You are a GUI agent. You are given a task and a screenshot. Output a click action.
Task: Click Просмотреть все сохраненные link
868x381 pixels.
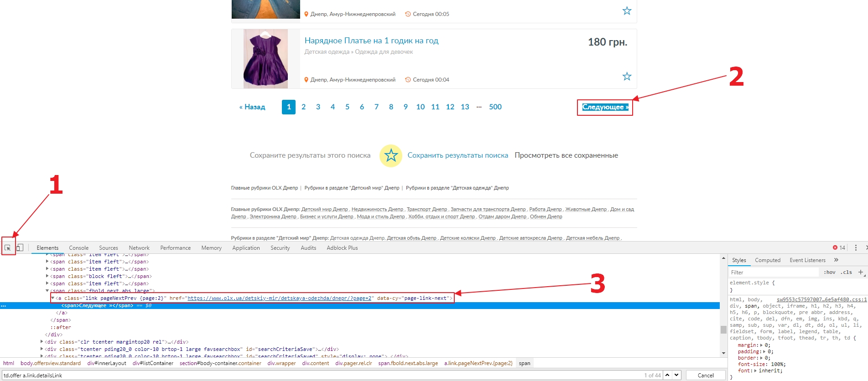[567, 155]
